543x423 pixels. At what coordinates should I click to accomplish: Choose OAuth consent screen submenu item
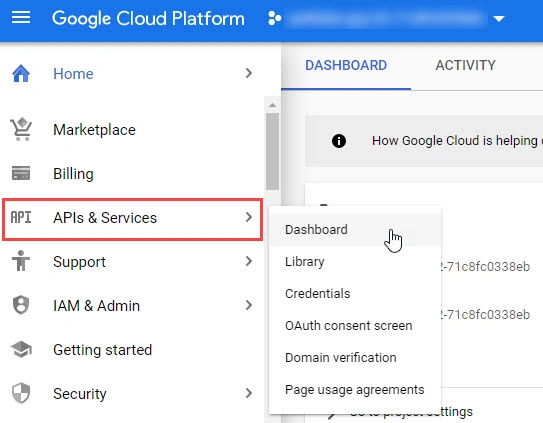(x=355, y=326)
